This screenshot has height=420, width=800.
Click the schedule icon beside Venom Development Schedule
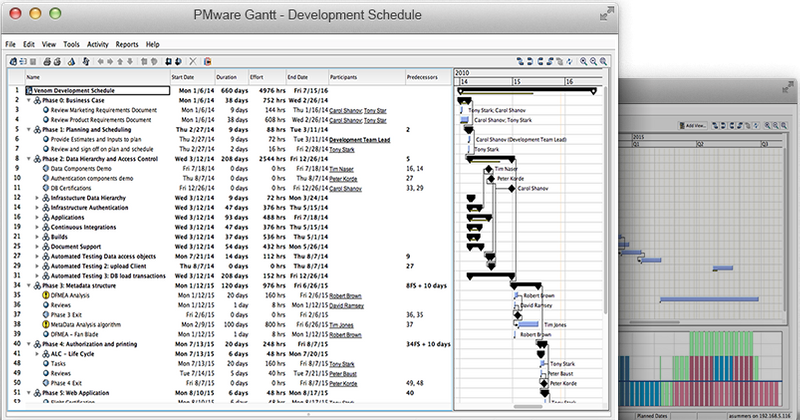[x=29, y=90]
